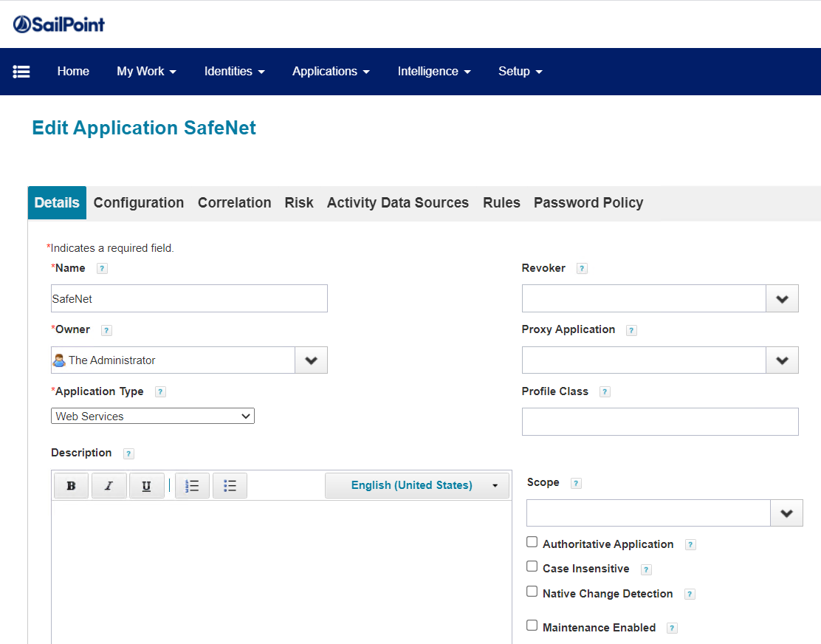Open the My Work menu
This screenshot has width=821, height=644.
tap(147, 71)
